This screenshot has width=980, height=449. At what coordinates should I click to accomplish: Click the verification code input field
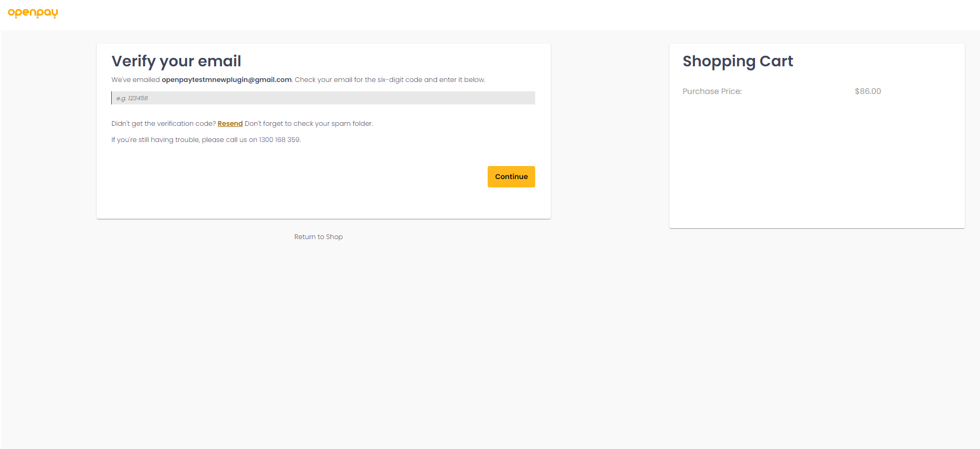point(323,98)
